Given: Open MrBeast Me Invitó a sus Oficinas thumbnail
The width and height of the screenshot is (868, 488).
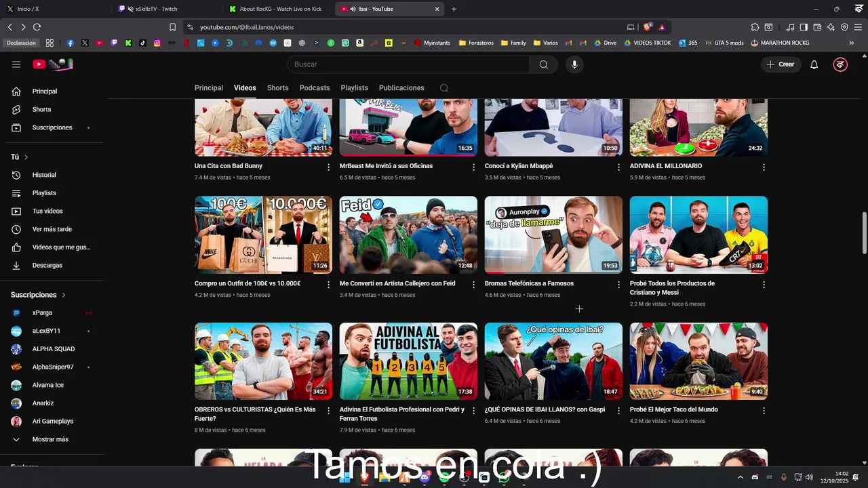Looking at the screenshot, I should point(408,127).
